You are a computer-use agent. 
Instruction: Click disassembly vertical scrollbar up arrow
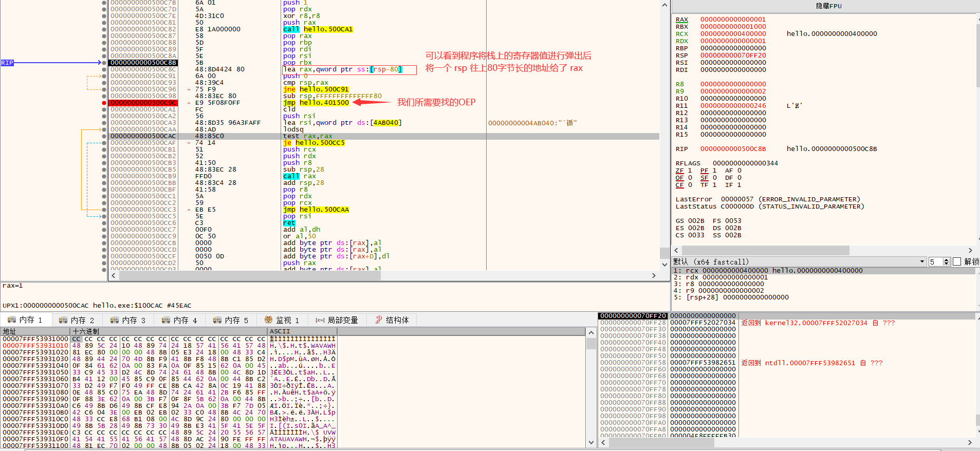click(x=664, y=5)
